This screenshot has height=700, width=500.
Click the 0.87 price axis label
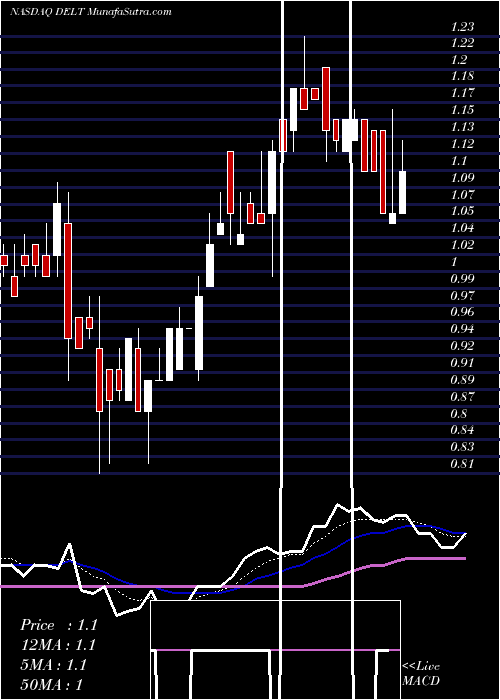[462, 396]
